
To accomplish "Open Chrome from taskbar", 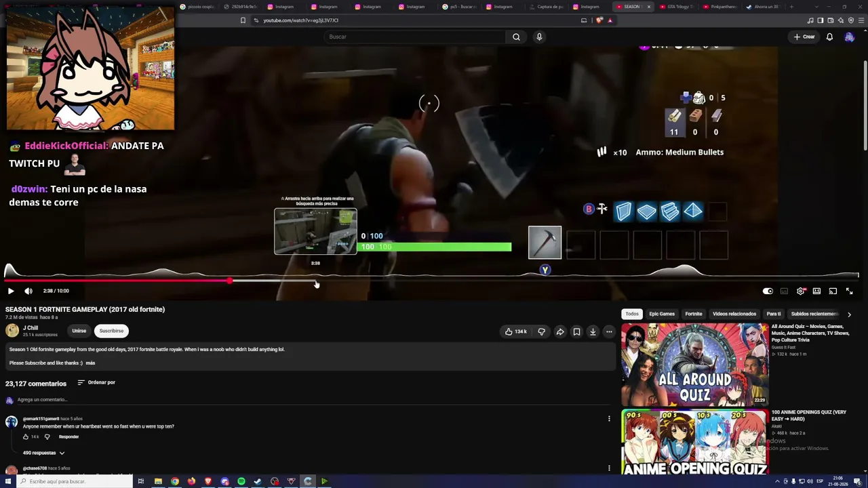I will [x=175, y=481].
